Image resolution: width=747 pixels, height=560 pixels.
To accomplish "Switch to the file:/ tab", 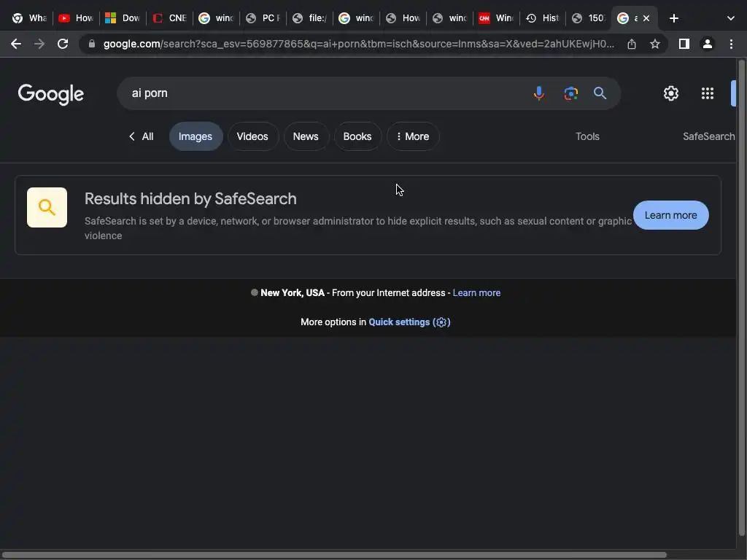I will [309, 18].
